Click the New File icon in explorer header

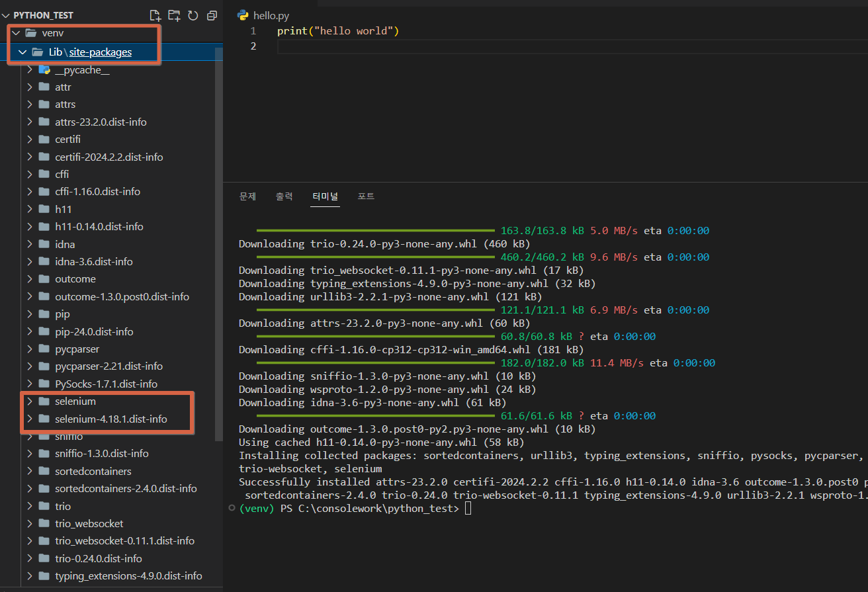[x=155, y=15]
